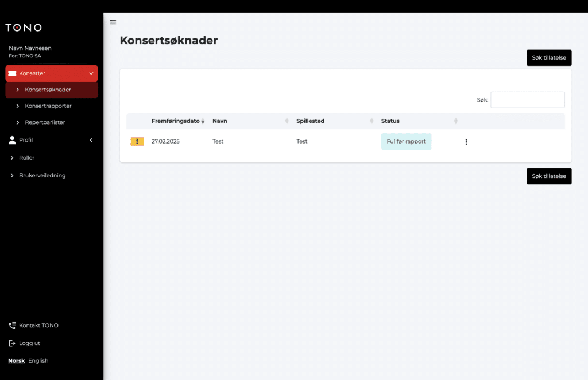
Task: Expand the Profil menu chevron
Action: 91,140
